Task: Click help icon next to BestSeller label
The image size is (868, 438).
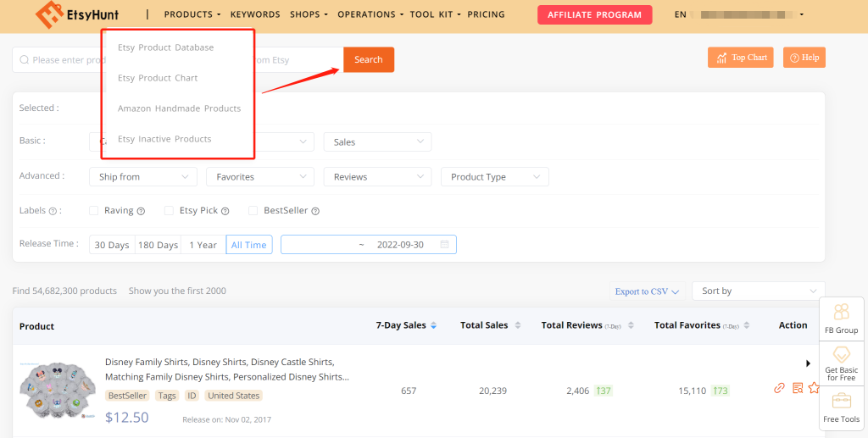Action: click(x=315, y=211)
